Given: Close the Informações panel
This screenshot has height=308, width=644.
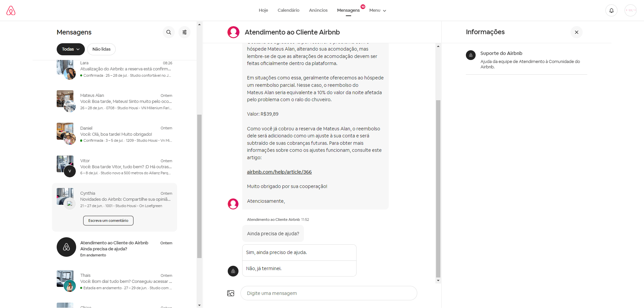Looking at the screenshot, I should point(577,32).
